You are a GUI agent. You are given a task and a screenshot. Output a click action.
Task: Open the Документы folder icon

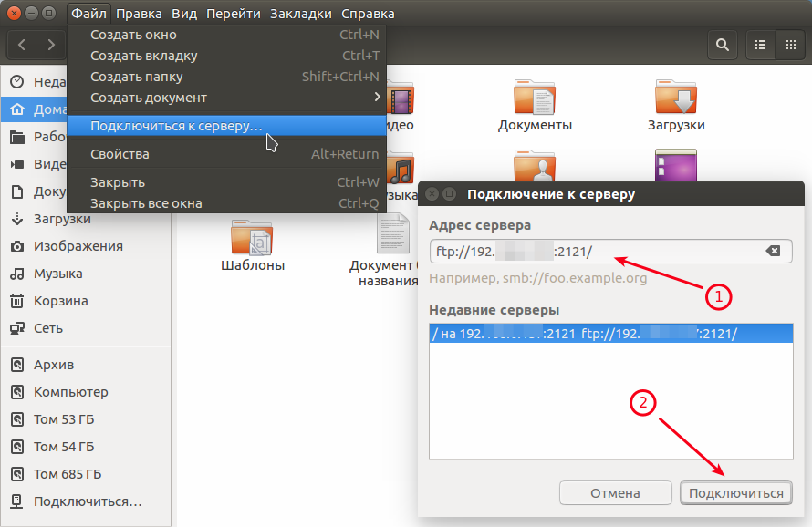click(x=535, y=97)
